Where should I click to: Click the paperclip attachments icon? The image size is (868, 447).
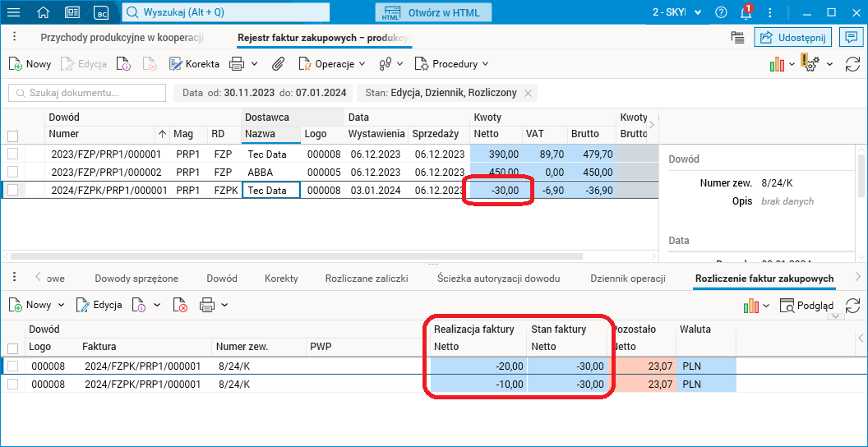(277, 63)
